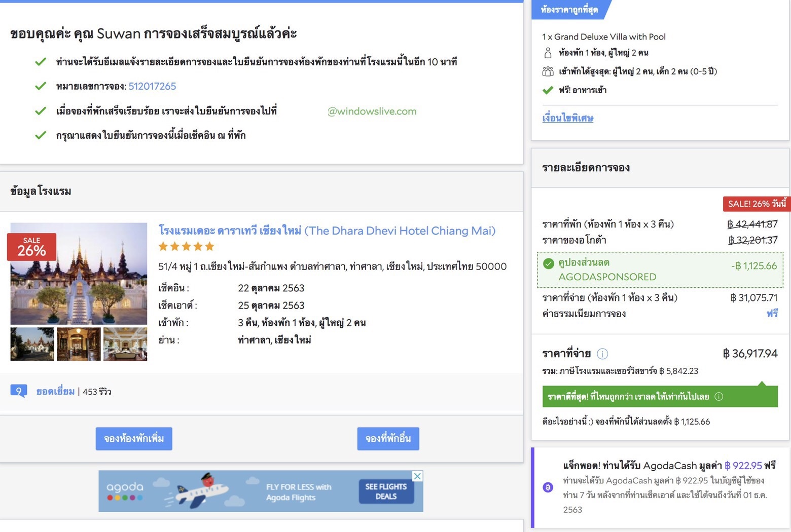Click green check beside กรุณาแสดงใบยืนยัน line
This screenshot has width=791, height=532.
pos(41,135)
